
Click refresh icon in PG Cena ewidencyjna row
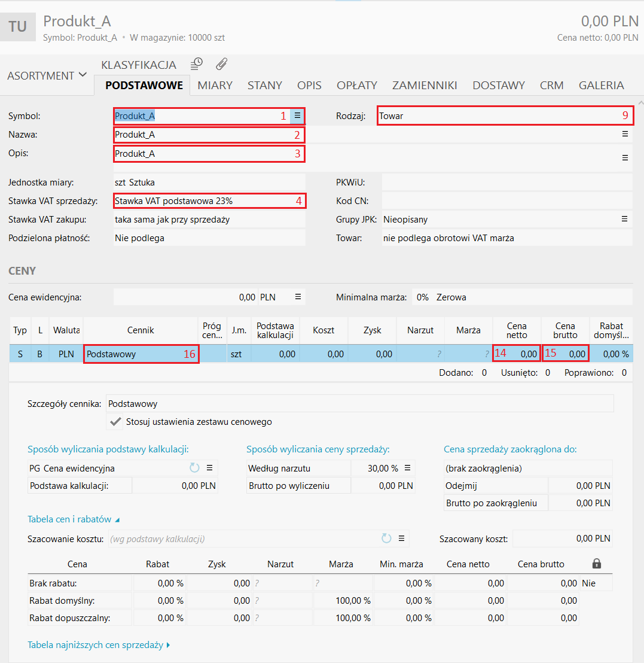[194, 468]
